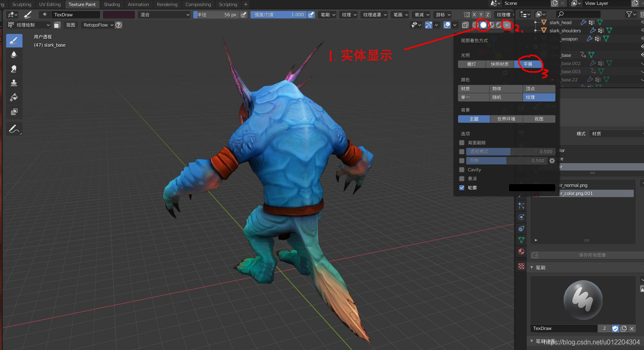Switch to the Sculpting workspace tab

[22, 4]
